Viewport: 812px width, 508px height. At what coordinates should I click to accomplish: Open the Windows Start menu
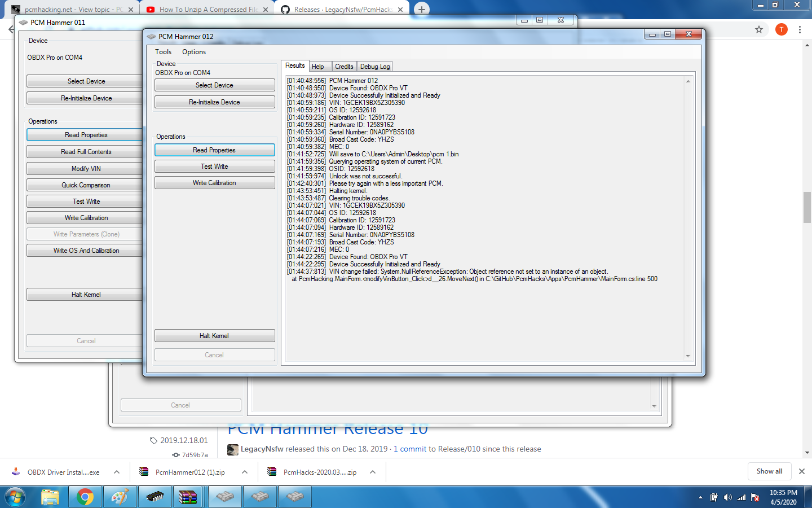click(x=15, y=497)
